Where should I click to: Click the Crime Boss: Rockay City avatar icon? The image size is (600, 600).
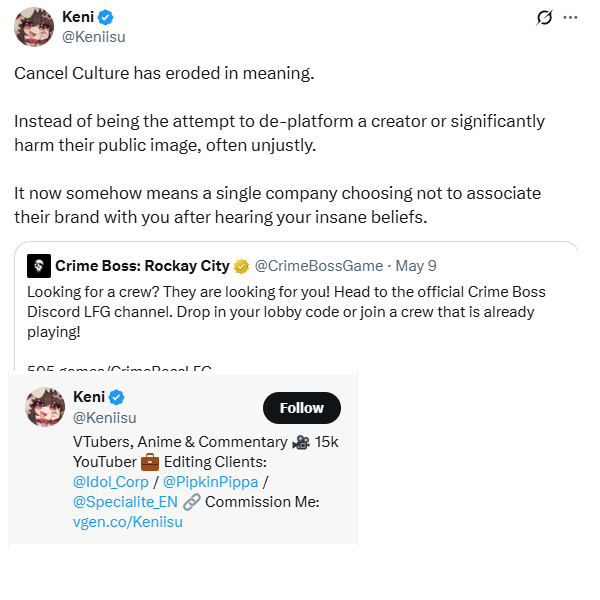pos(39,266)
